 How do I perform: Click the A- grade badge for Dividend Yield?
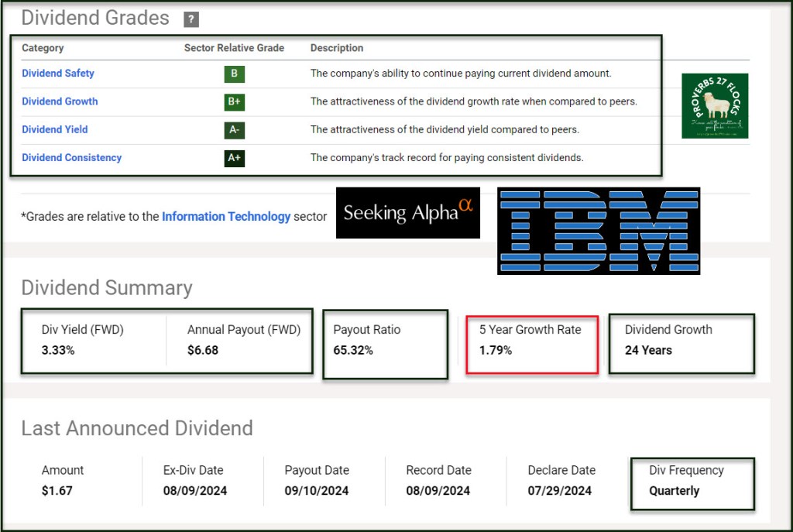coord(234,130)
